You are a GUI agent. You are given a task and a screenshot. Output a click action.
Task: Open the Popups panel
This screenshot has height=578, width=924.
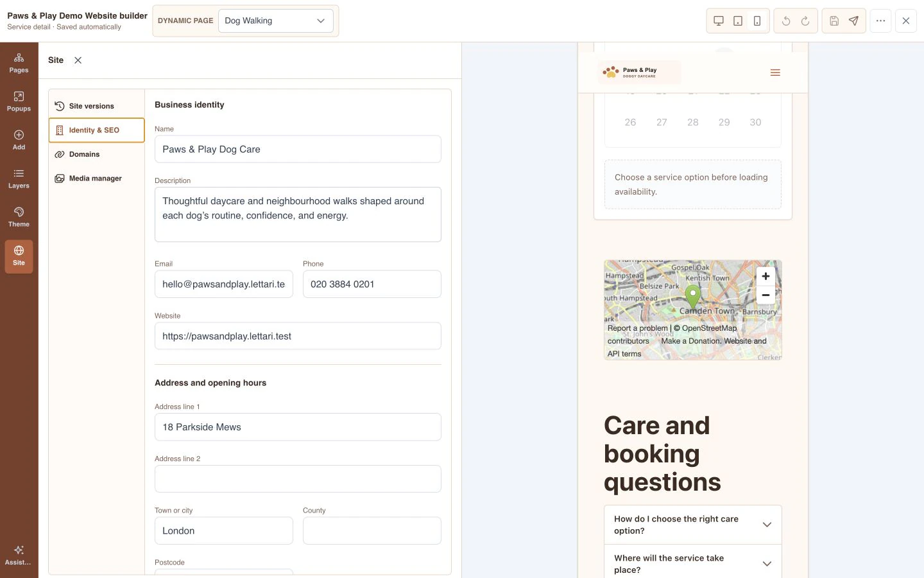[x=19, y=101]
